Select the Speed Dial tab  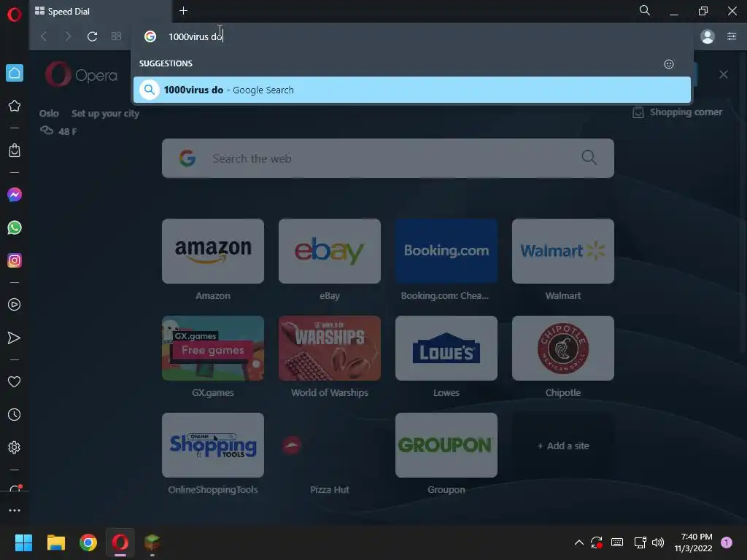tap(101, 12)
